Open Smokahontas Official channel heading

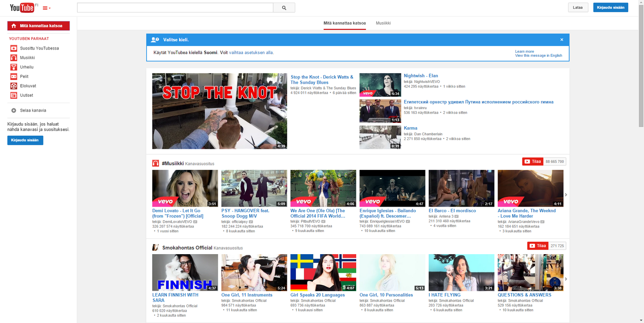[187, 248]
